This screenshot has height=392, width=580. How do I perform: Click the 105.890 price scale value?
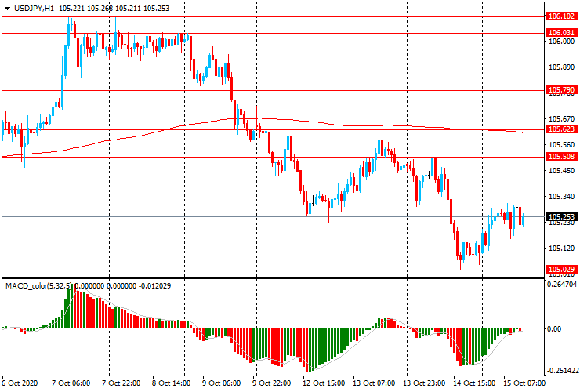coord(561,67)
